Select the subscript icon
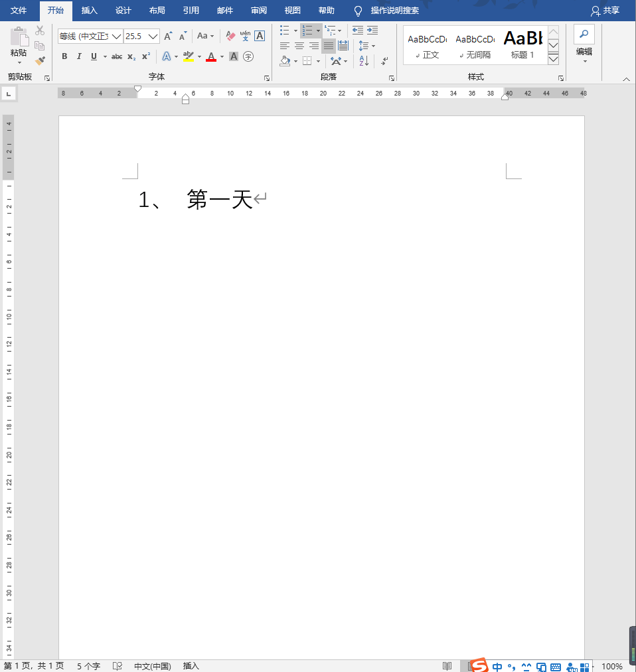Image resolution: width=636 pixels, height=672 pixels. [131, 56]
